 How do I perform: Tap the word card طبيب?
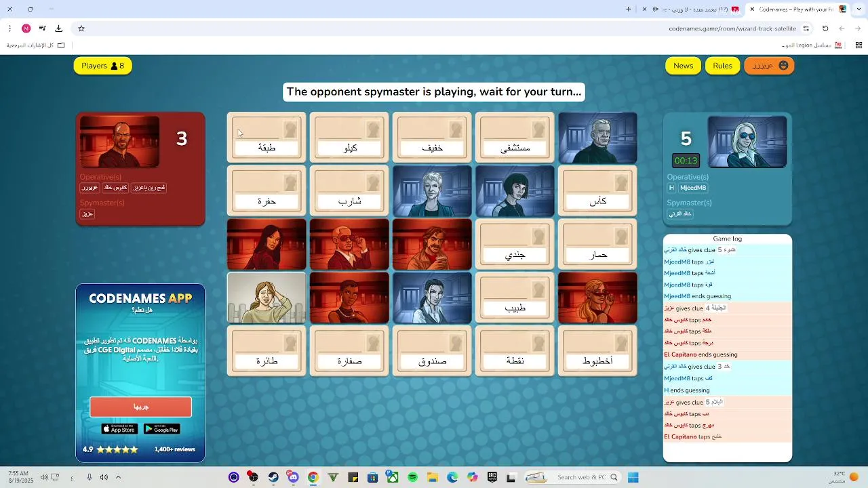pos(515,298)
